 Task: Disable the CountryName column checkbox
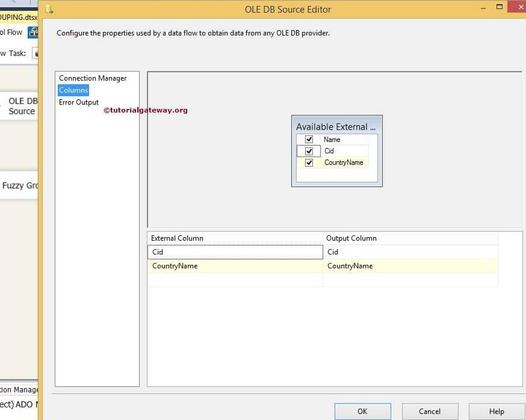click(x=308, y=162)
